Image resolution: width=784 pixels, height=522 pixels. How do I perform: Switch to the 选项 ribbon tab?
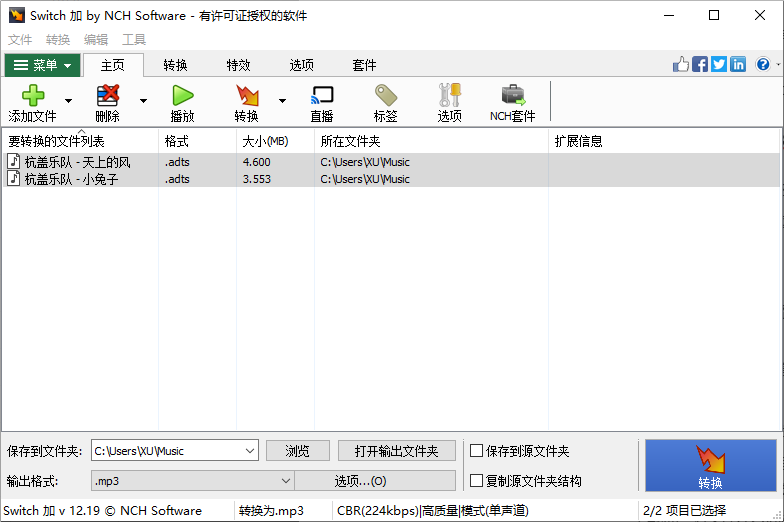pyautogui.click(x=302, y=65)
